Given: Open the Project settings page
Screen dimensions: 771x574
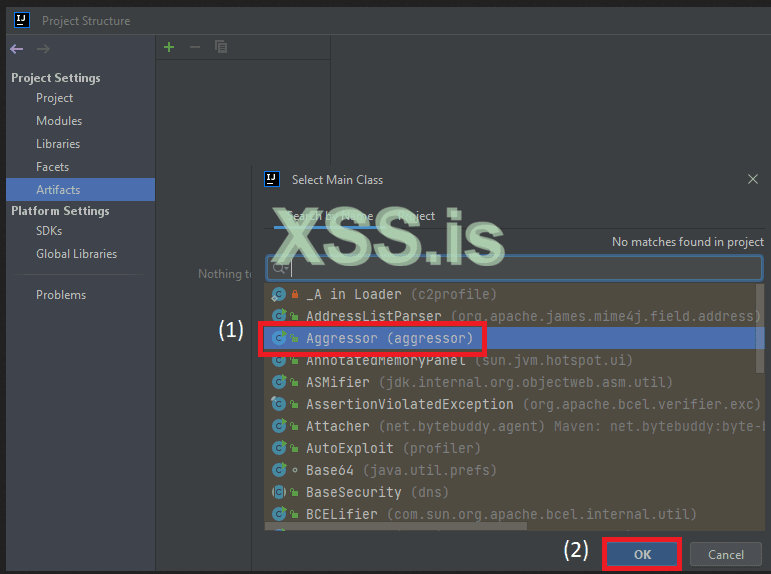Looking at the screenshot, I should click(55, 98).
